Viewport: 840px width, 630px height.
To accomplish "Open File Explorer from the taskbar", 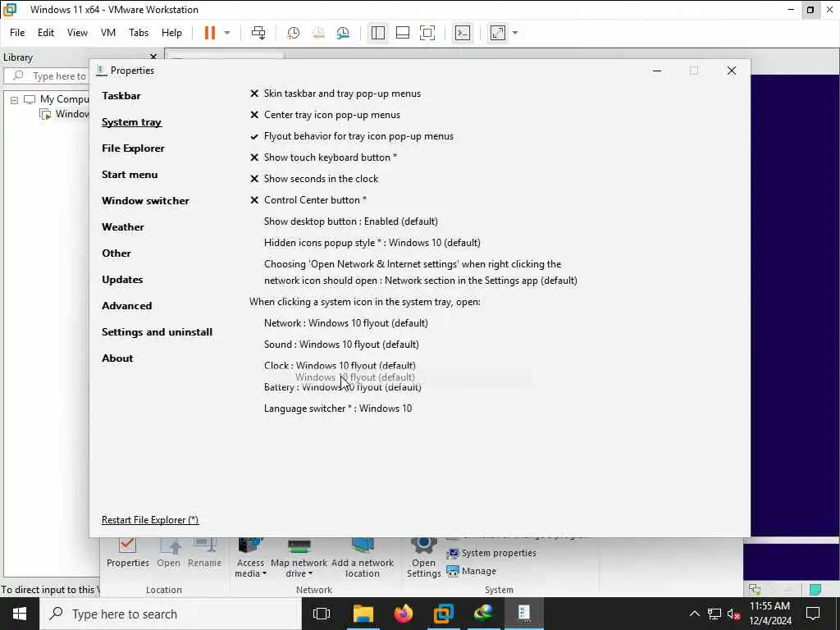I will point(363,614).
